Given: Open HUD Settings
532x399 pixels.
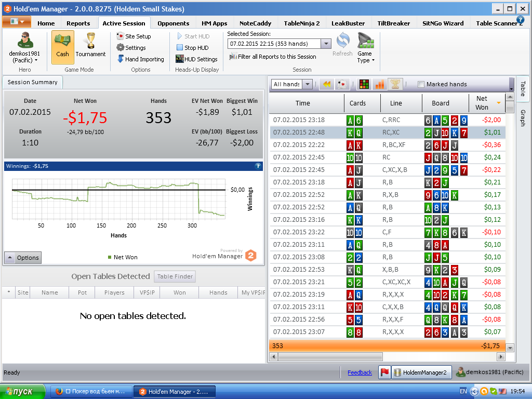Looking at the screenshot, I should (x=196, y=59).
